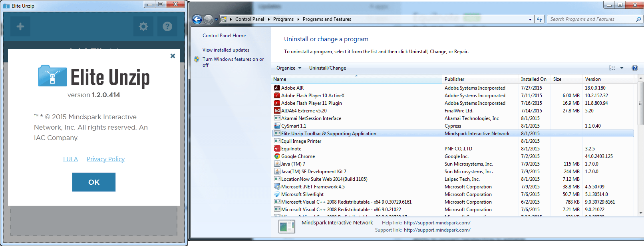This screenshot has width=644, height=246.
Task: Select the CySmart 1.1 icon
Action: pos(277,126)
